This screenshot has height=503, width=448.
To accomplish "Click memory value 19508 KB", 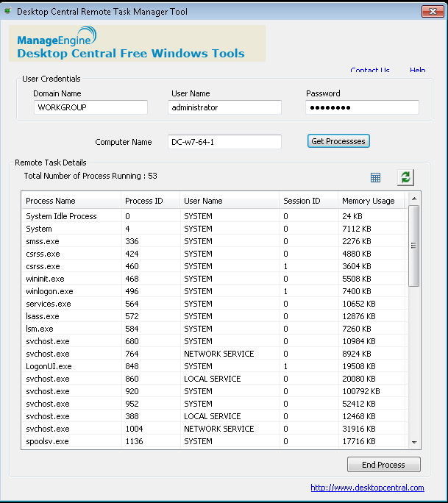I will click(359, 366).
